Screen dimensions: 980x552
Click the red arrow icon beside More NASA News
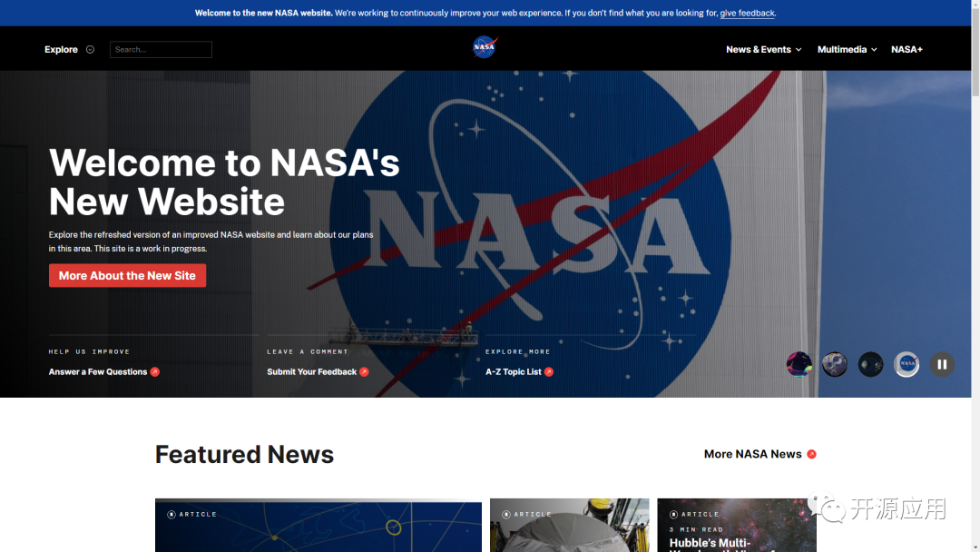coord(811,454)
